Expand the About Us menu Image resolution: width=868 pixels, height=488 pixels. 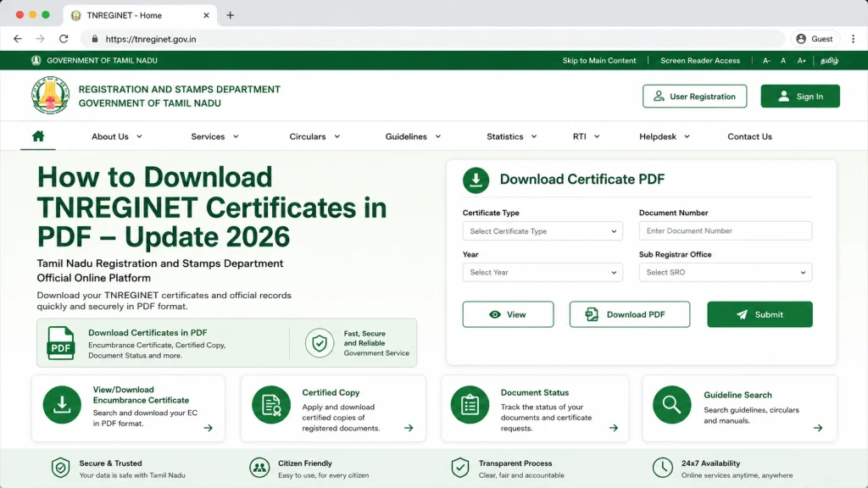point(117,136)
